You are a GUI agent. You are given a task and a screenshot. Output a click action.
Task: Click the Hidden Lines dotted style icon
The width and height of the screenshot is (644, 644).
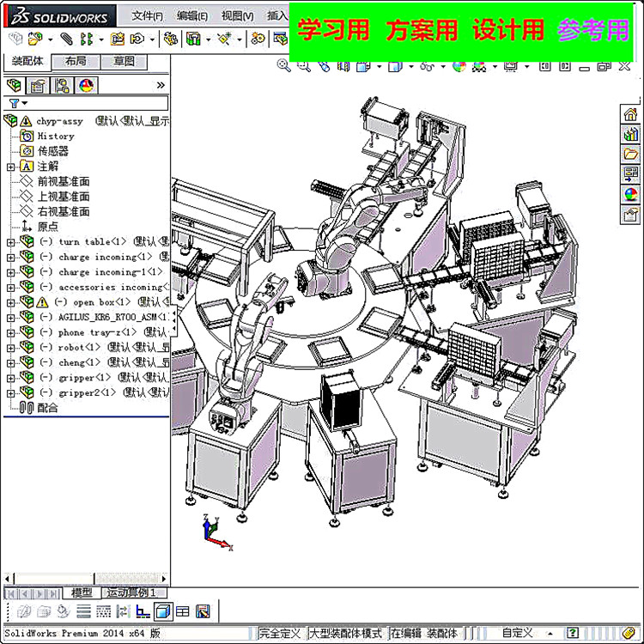coord(103,611)
